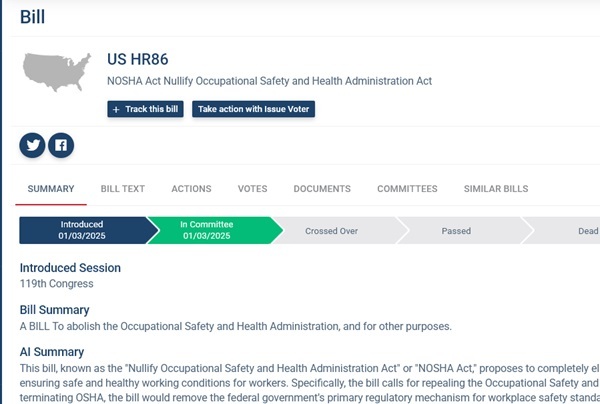Image resolution: width=600 pixels, height=404 pixels.
Task: Open the Committees tab
Action: pos(407,189)
